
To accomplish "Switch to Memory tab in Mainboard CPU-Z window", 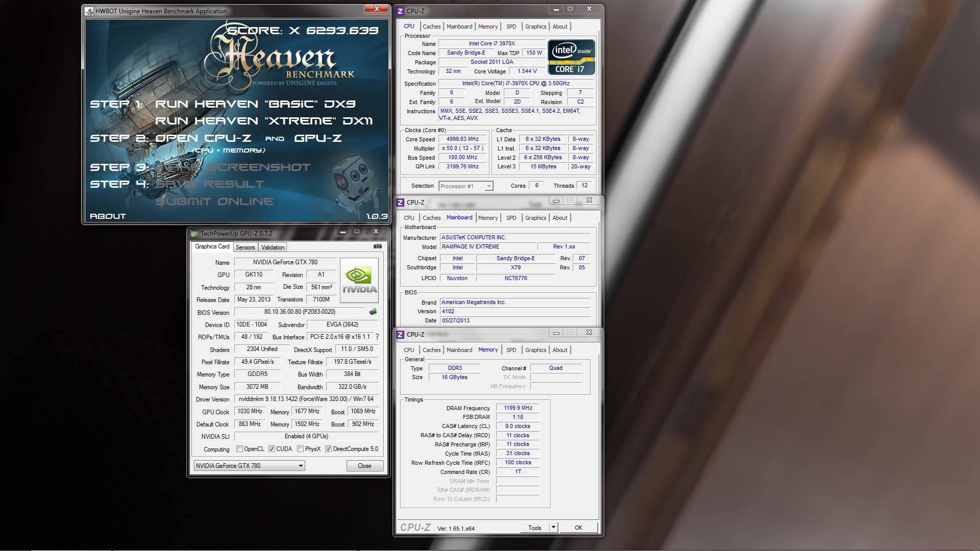I will (x=488, y=218).
